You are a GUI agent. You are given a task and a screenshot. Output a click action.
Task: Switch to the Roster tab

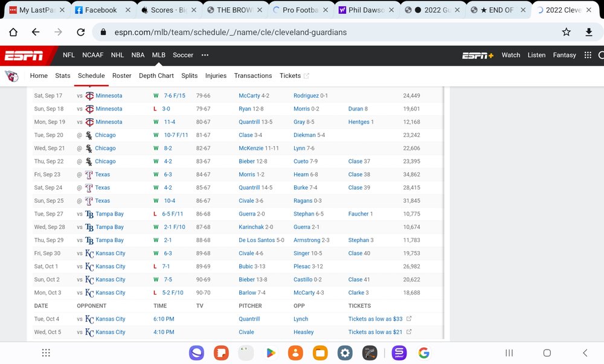[x=122, y=76]
